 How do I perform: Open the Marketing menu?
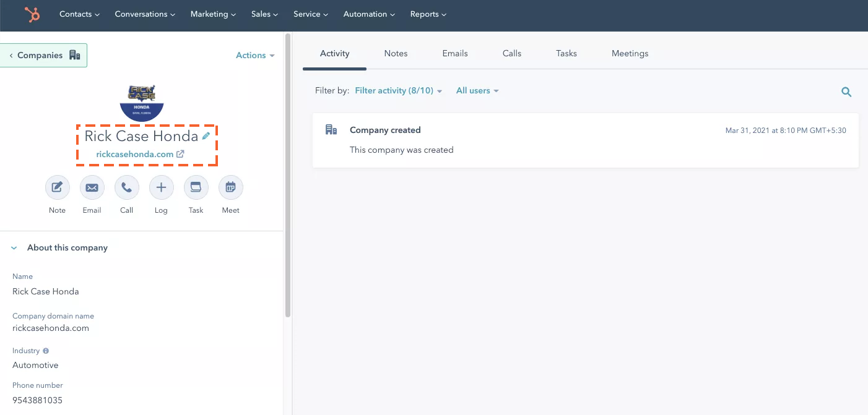[x=213, y=14]
